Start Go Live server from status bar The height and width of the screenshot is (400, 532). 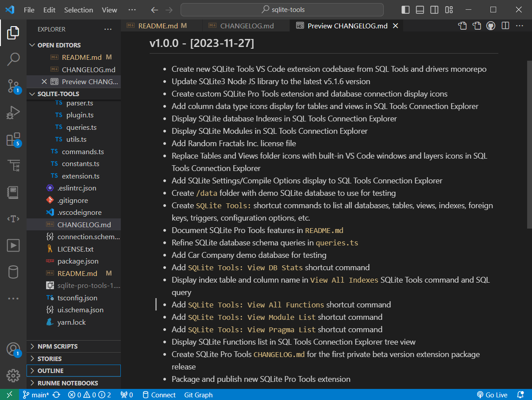pos(492,395)
